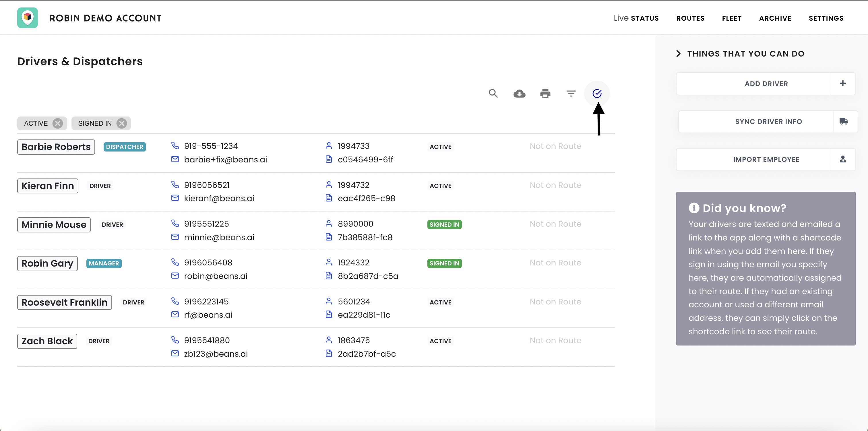Click the phone icon for Roosevelt Franklin
Image resolution: width=868 pixels, height=431 pixels.
coord(175,301)
